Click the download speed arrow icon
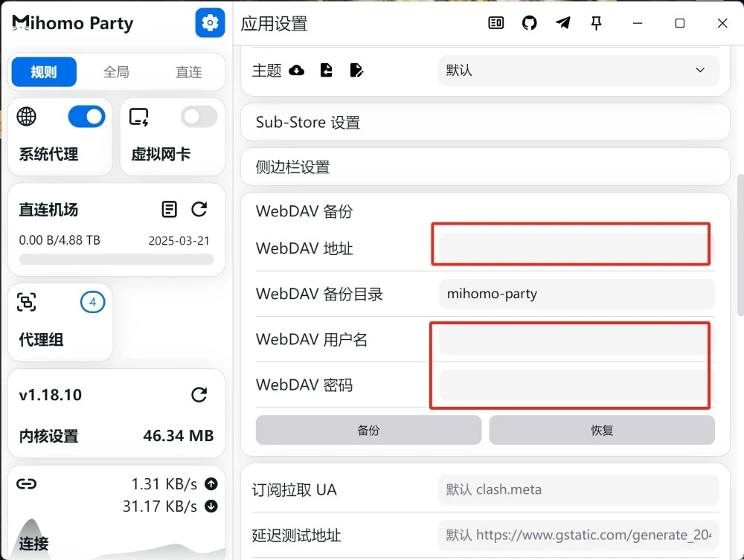Viewport: 744px width, 560px height. point(211,506)
